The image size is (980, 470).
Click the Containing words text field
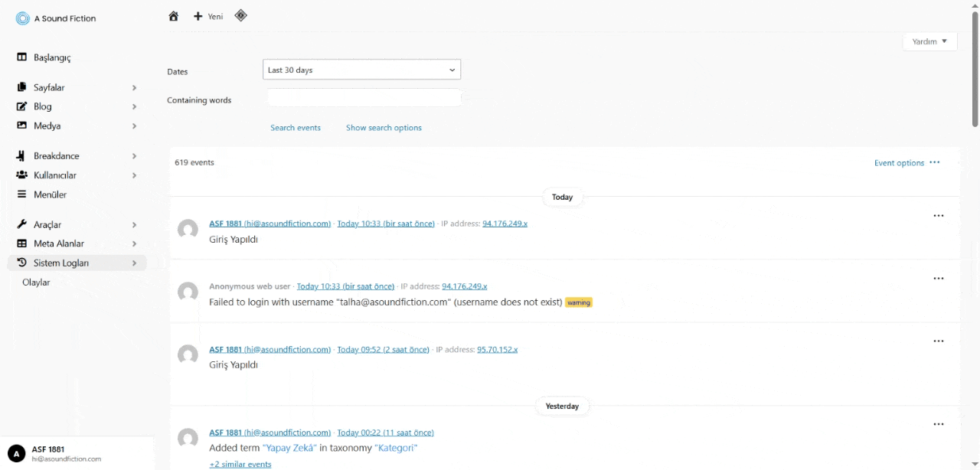364,98
